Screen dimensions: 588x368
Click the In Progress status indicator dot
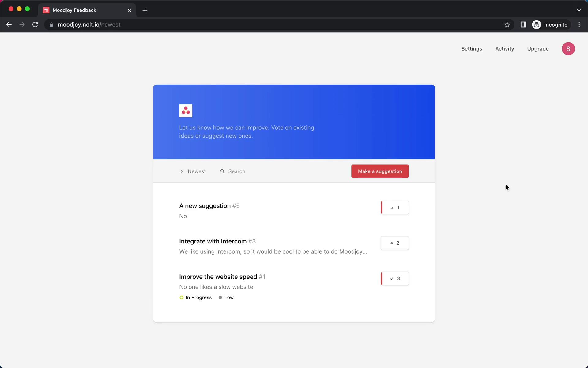181,297
